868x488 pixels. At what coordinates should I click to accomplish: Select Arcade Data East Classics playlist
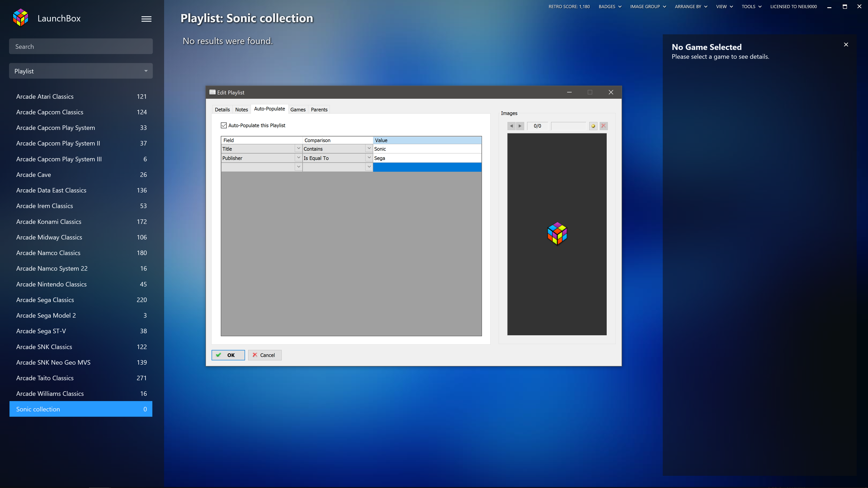coord(81,190)
